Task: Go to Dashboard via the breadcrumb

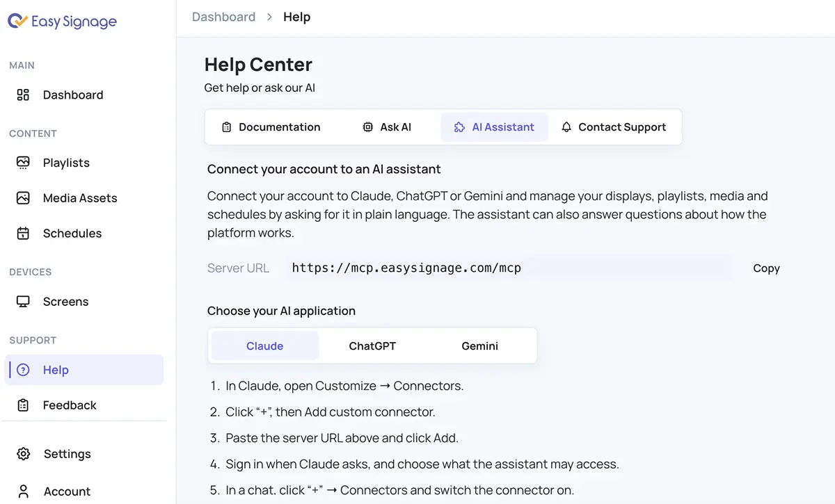Action: pos(223,17)
